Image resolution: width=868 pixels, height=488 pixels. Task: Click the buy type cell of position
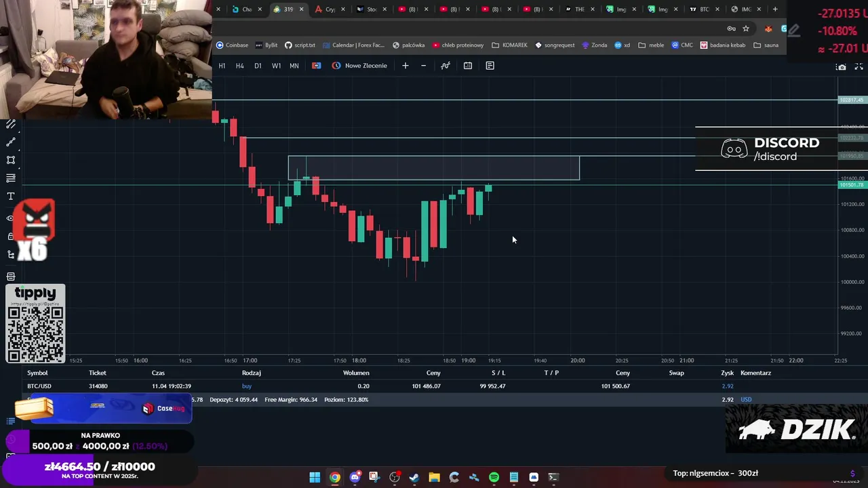[247, 386]
